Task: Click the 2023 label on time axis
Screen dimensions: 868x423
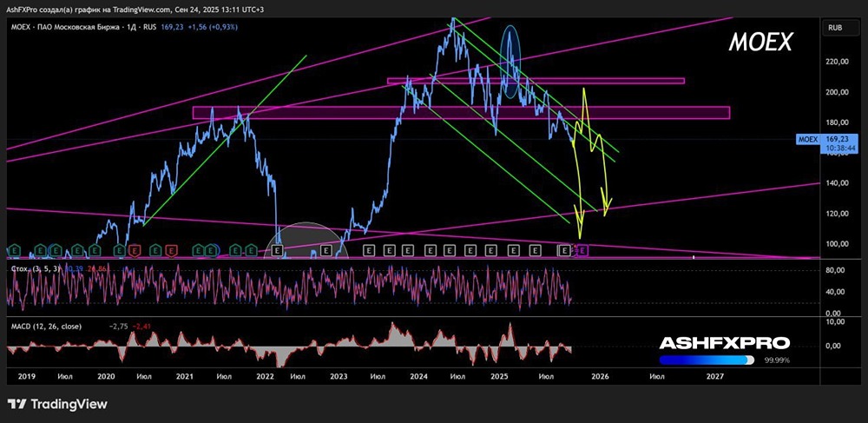Action: (339, 378)
